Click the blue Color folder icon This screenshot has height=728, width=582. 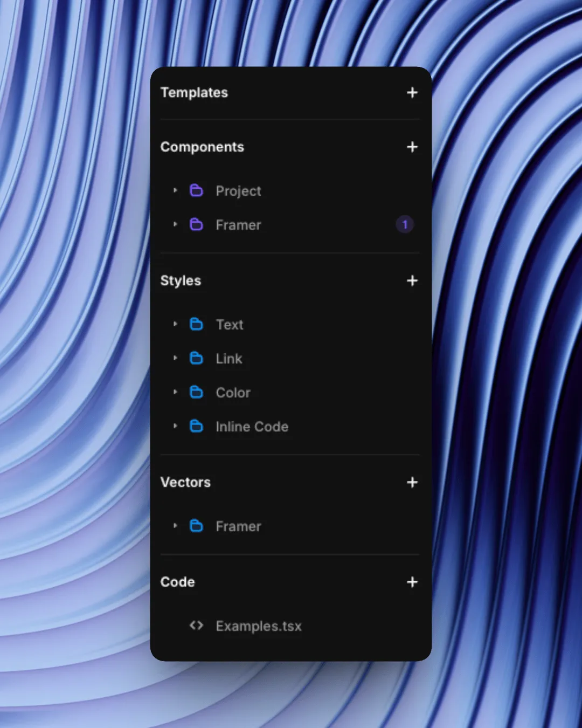click(x=196, y=393)
